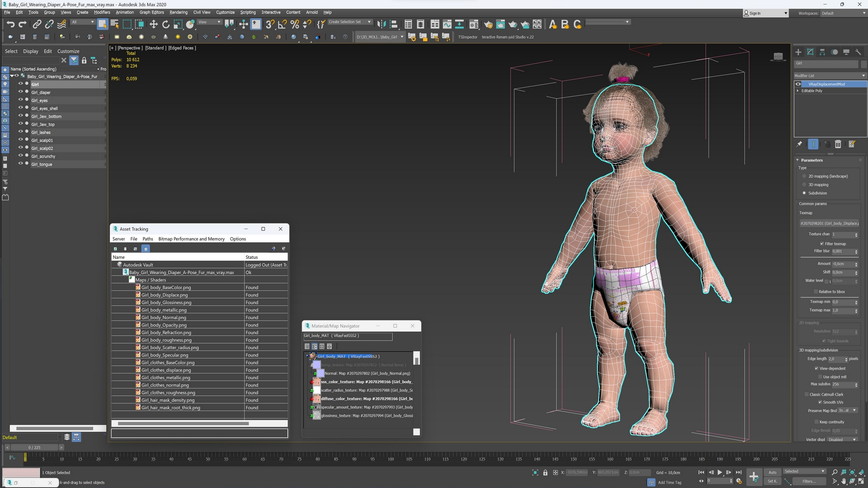Open Bitmap Performance and Memory menu
The image size is (868, 488).
pyautogui.click(x=191, y=239)
